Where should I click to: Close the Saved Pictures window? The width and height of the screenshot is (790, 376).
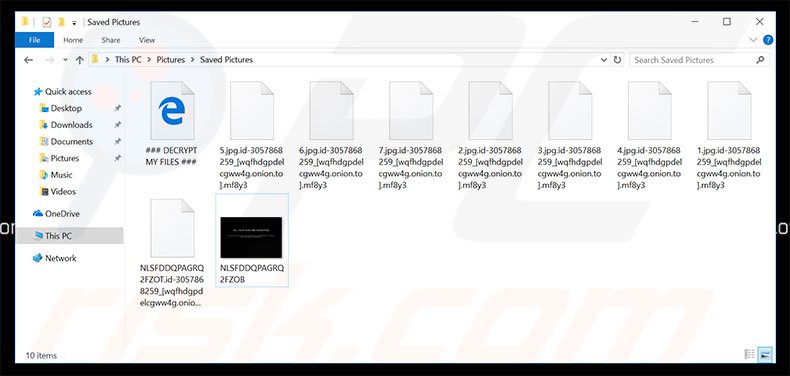(759, 22)
